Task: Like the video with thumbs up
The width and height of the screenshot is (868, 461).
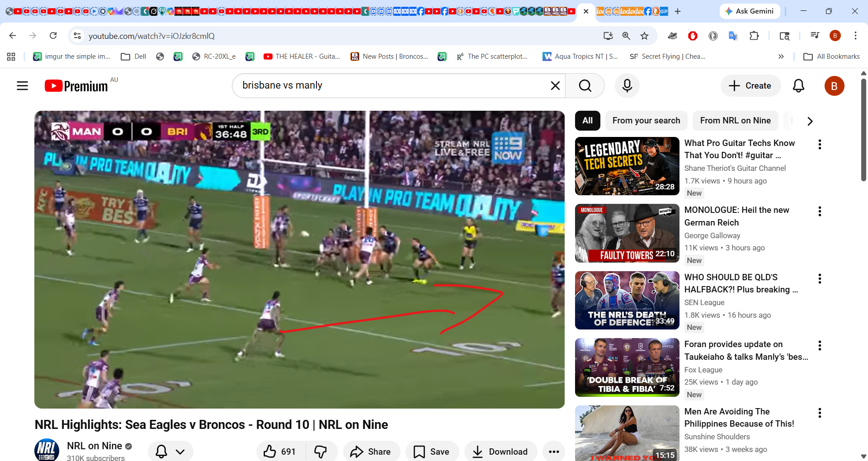Action: coord(280,452)
